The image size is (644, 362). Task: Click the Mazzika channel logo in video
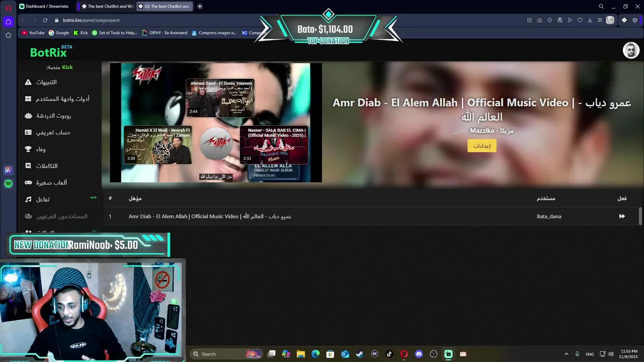click(x=216, y=143)
